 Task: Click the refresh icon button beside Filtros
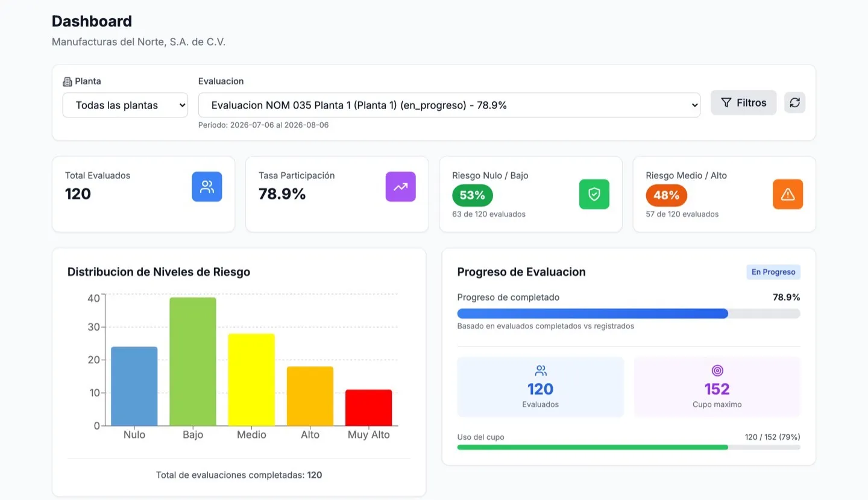pyautogui.click(x=794, y=102)
